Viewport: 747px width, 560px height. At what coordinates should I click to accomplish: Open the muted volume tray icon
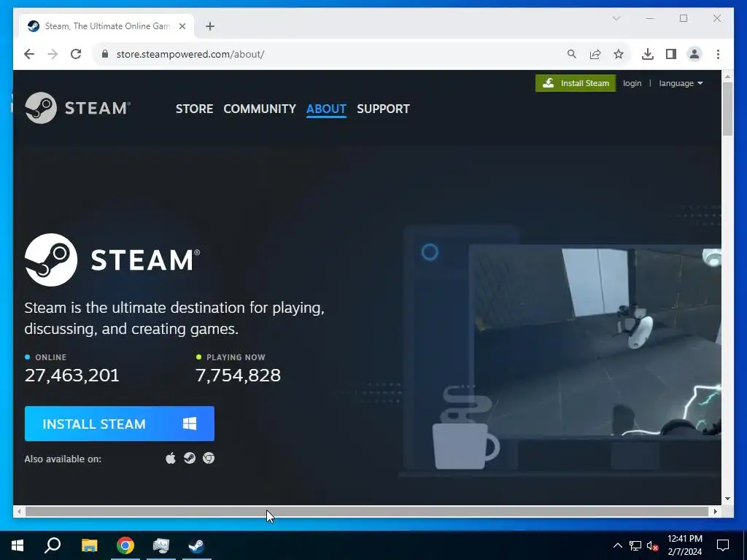tap(653, 545)
